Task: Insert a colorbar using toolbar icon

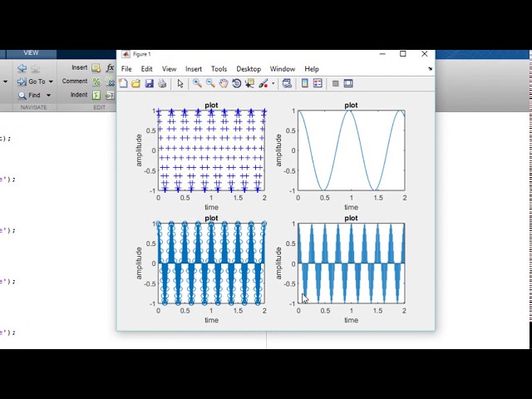Action: (x=305, y=83)
